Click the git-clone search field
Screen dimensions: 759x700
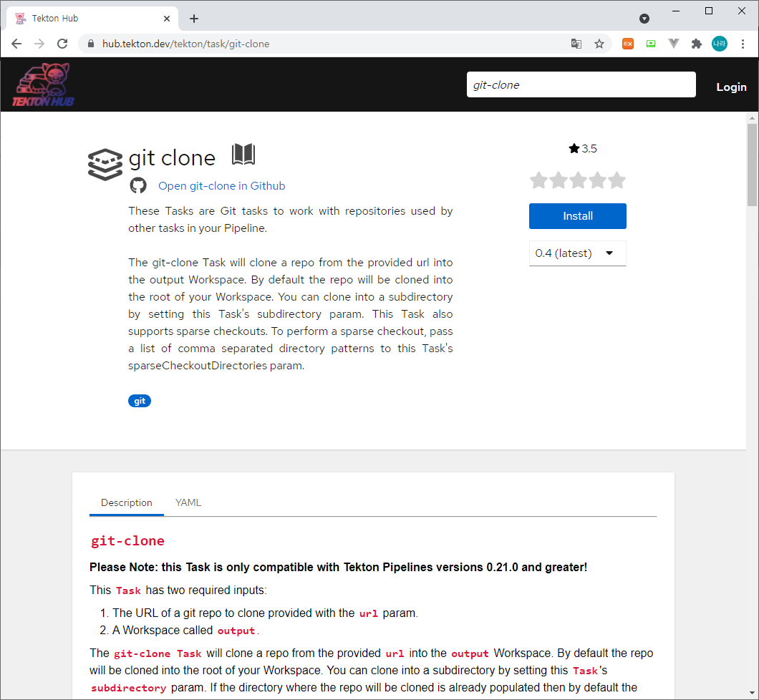tap(581, 84)
